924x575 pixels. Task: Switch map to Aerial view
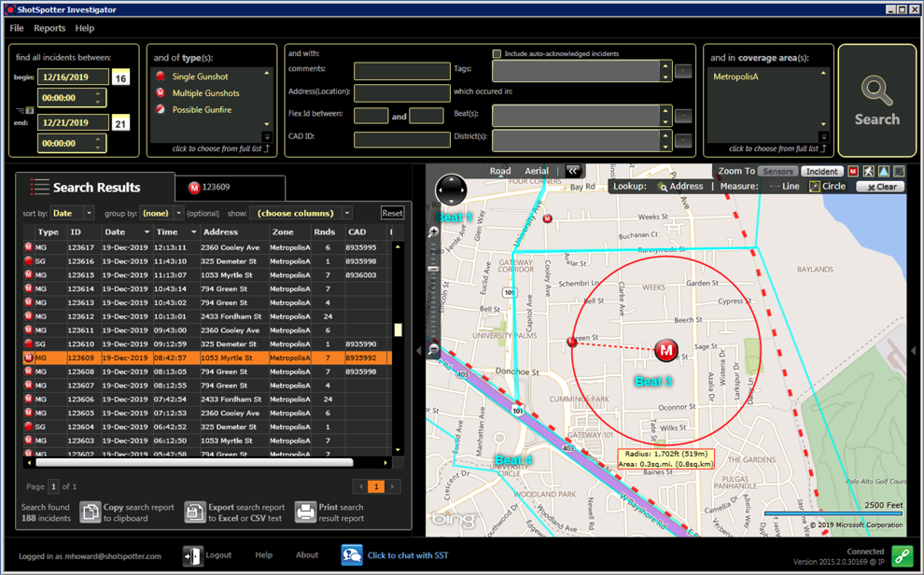pos(537,171)
